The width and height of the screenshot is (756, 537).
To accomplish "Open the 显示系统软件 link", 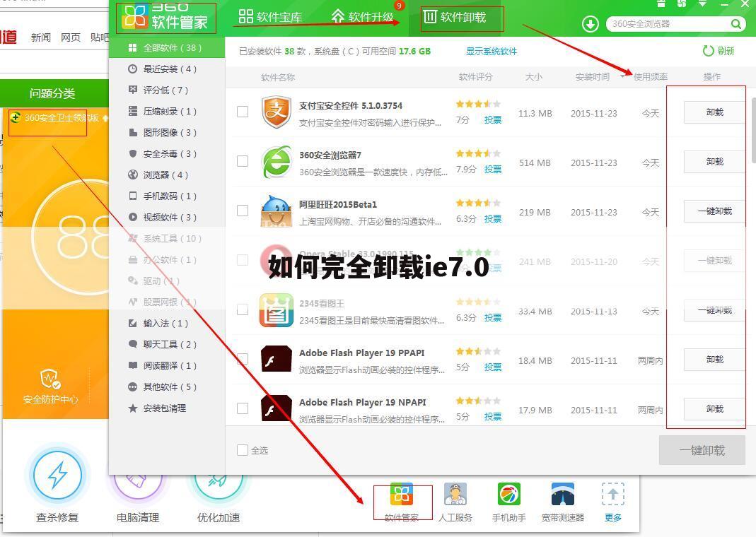I will click(x=492, y=51).
